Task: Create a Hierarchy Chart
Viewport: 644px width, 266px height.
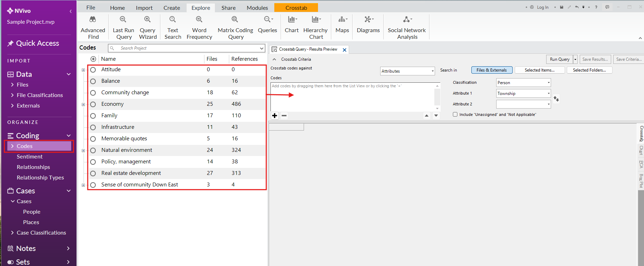Action: (316, 28)
